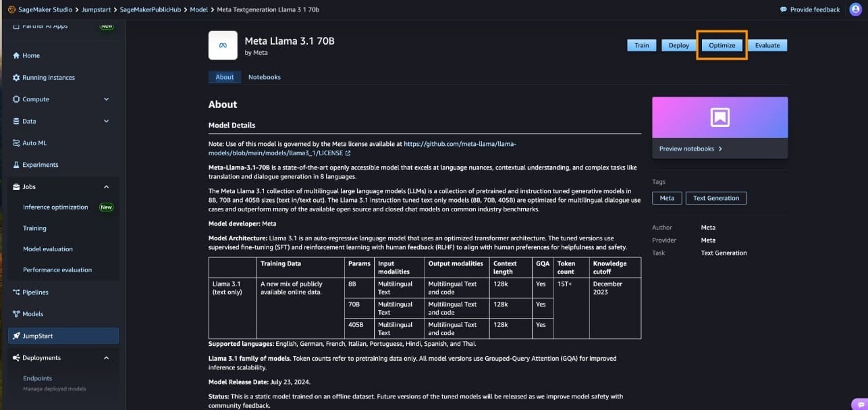Click the Experiments flask icon

coord(16,165)
